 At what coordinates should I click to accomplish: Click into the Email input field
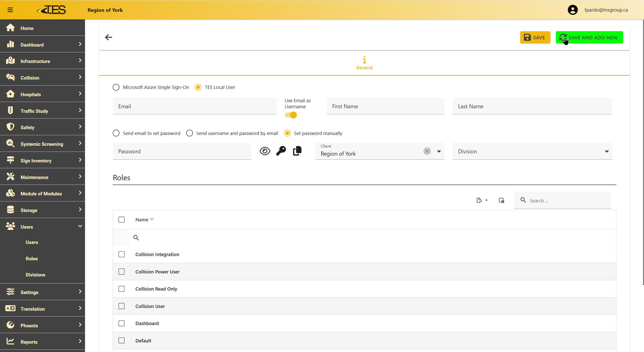point(194,106)
